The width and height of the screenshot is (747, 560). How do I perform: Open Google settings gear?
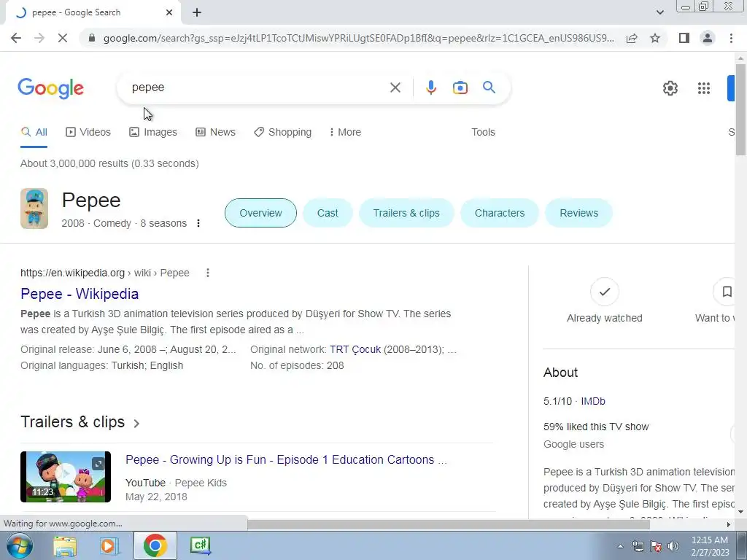[x=670, y=88]
